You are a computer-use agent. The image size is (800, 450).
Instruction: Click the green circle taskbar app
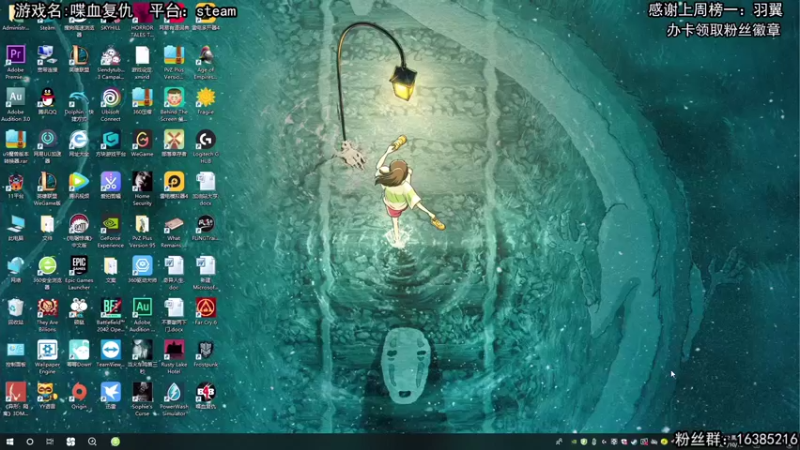point(115,442)
